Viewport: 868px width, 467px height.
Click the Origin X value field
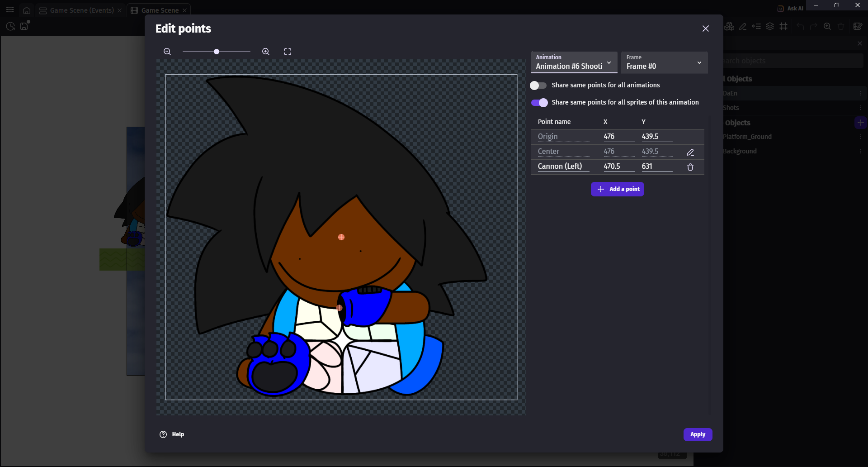[x=618, y=137]
